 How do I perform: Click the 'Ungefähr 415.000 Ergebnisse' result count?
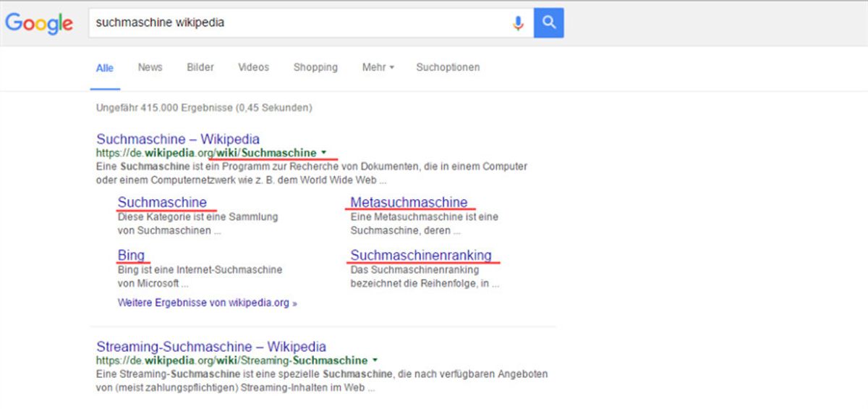pos(204,108)
